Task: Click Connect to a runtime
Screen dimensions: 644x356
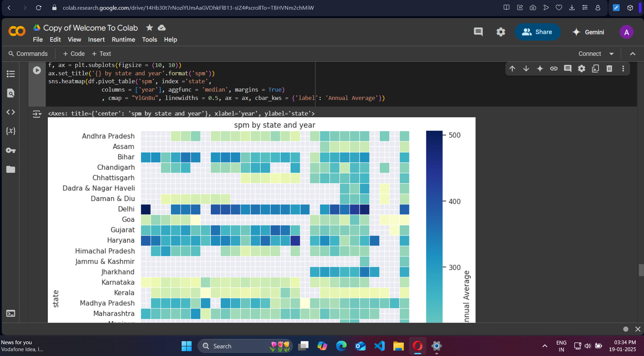Action: (x=590, y=54)
